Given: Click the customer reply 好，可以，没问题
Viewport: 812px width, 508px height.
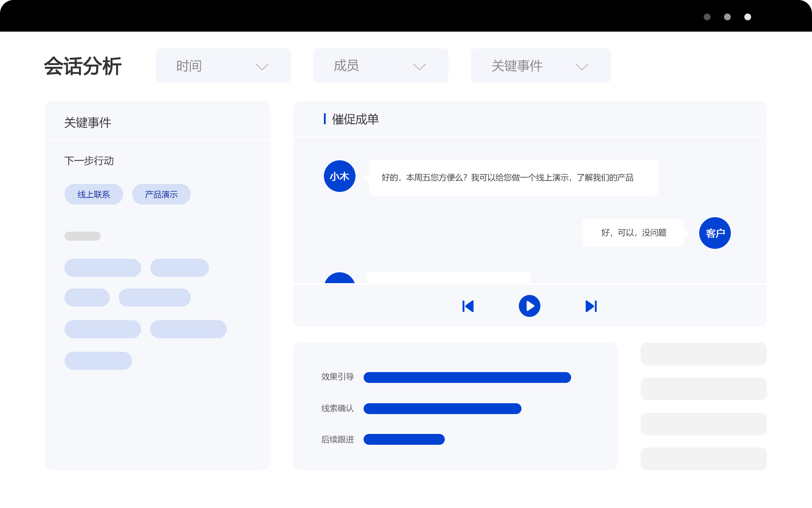Looking at the screenshot, I should (x=633, y=233).
